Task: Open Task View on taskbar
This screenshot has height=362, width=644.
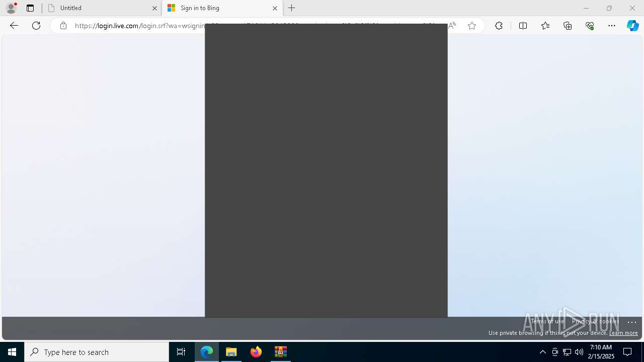Action: pos(181,352)
